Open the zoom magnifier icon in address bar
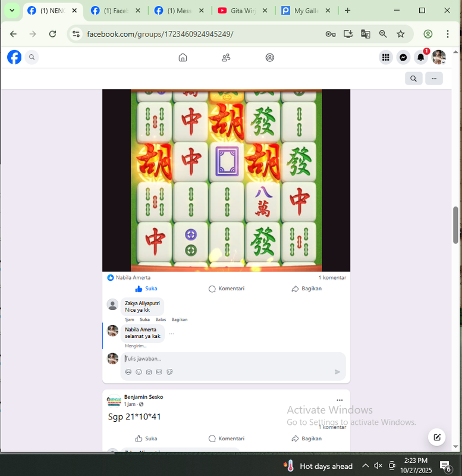Viewport: 462px width, 476px height. pos(383,34)
